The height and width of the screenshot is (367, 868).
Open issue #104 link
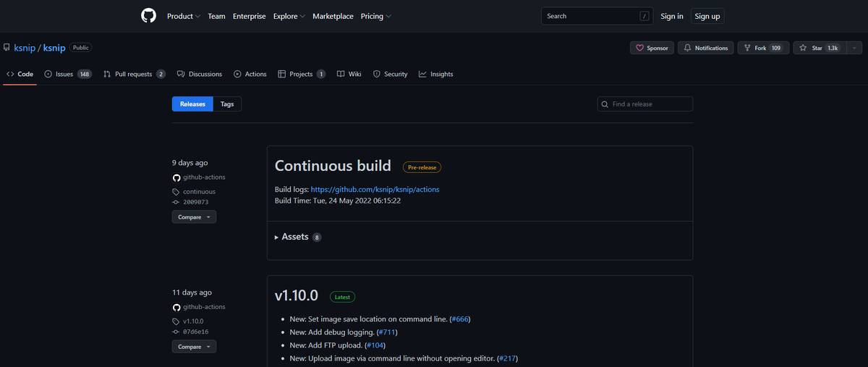(x=375, y=345)
